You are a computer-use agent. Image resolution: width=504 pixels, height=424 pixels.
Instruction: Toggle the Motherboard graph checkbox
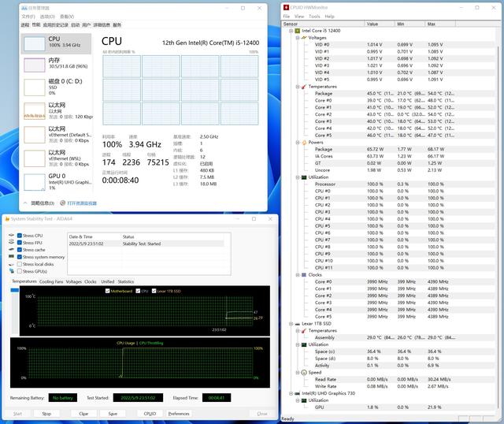[107, 291]
